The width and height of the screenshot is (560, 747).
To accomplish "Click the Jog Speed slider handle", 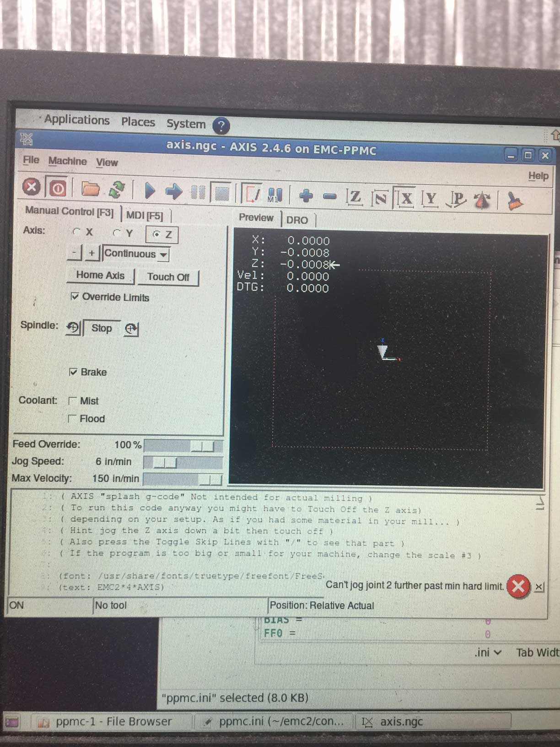I will (x=165, y=462).
